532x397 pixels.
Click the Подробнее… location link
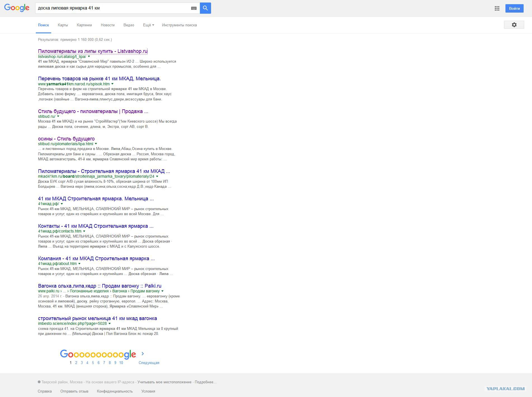pyautogui.click(x=206, y=382)
